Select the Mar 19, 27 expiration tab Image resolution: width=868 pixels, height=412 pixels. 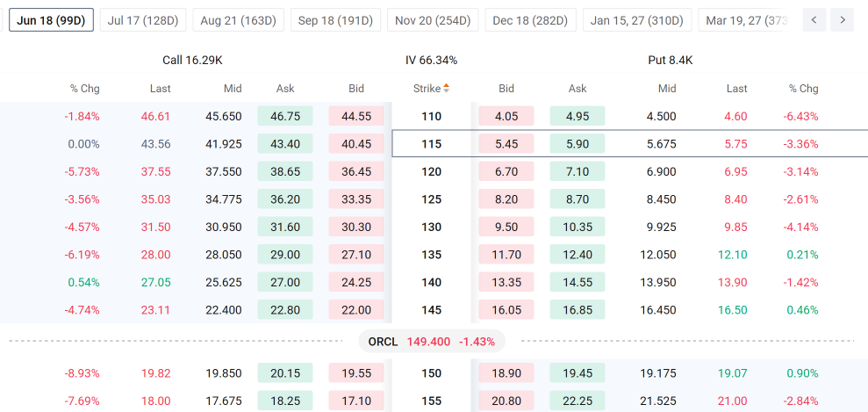click(x=743, y=20)
